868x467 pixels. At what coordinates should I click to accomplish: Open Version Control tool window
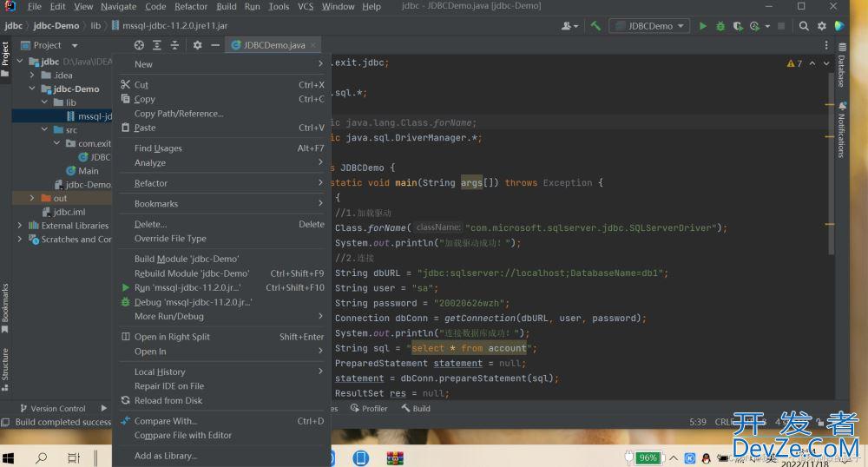[53, 408]
